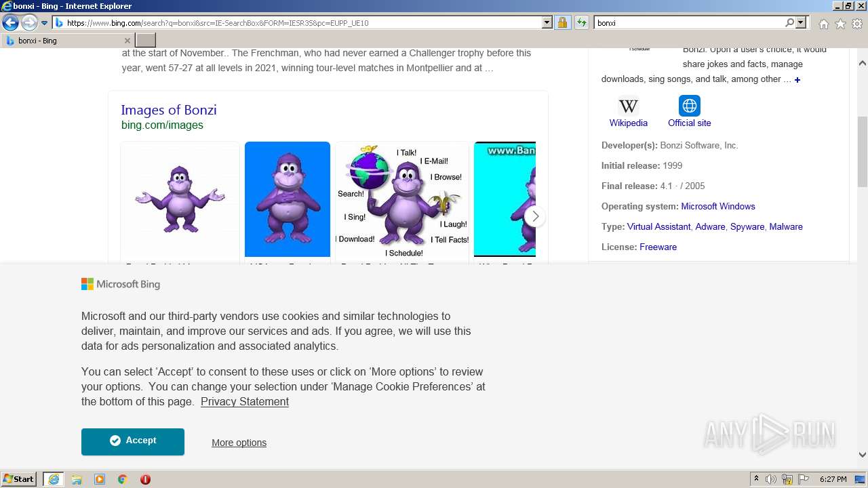Click the network tray icon

coord(787,479)
